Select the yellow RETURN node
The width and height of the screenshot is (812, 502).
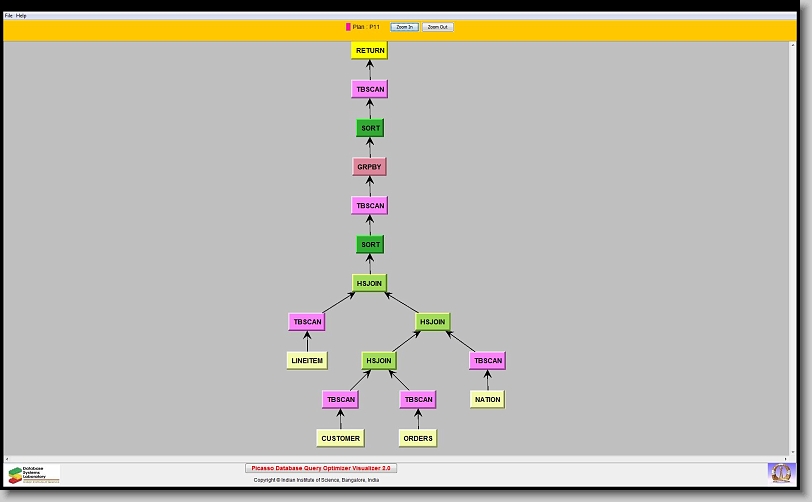tap(369, 50)
